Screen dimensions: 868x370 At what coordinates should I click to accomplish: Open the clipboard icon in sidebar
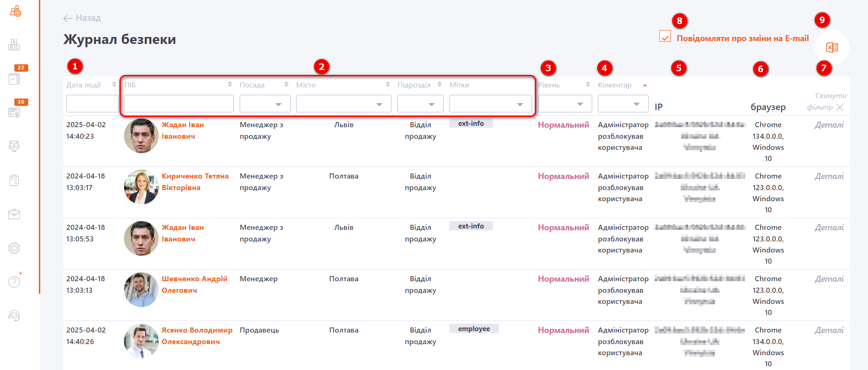pyautogui.click(x=14, y=180)
